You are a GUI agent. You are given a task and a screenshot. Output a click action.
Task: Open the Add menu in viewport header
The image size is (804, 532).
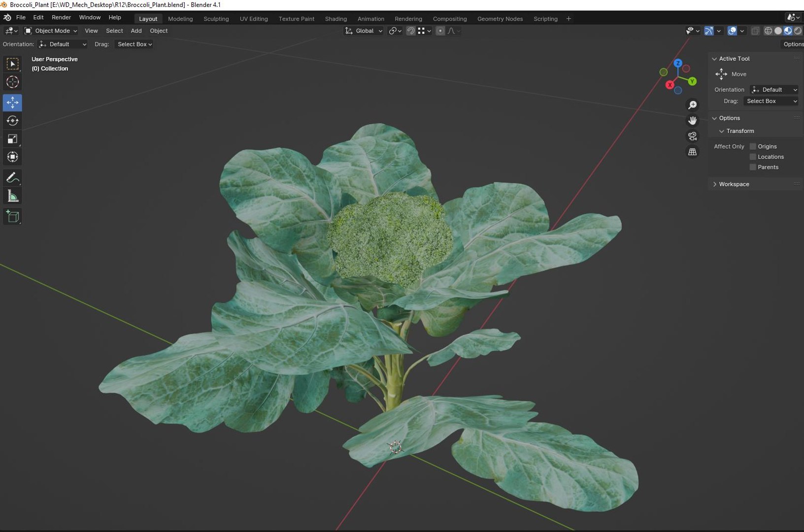pyautogui.click(x=136, y=31)
